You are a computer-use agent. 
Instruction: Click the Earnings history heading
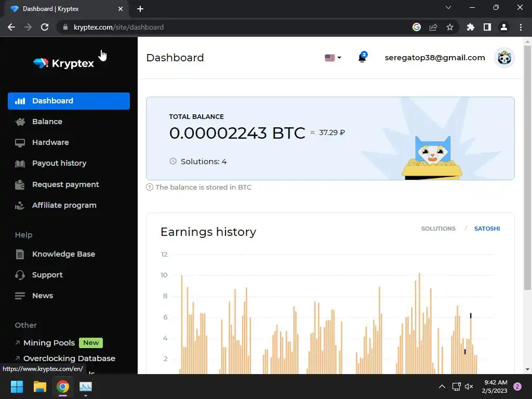tap(208, 232)
